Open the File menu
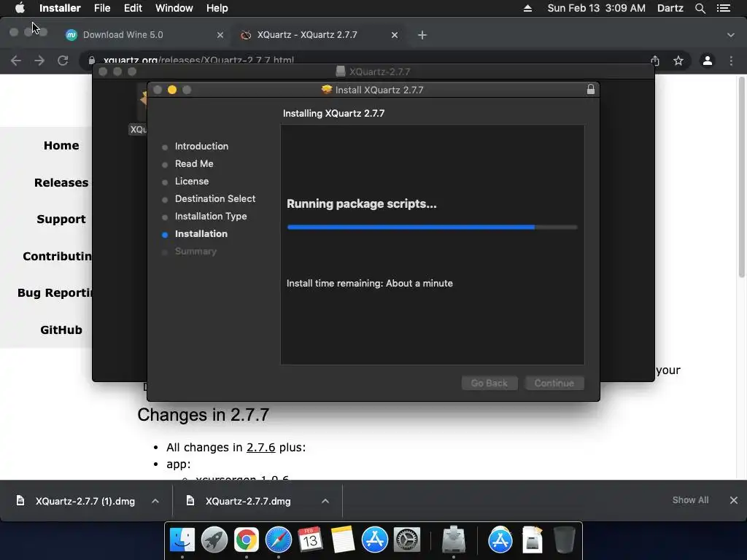 click(x=102, y=8)
